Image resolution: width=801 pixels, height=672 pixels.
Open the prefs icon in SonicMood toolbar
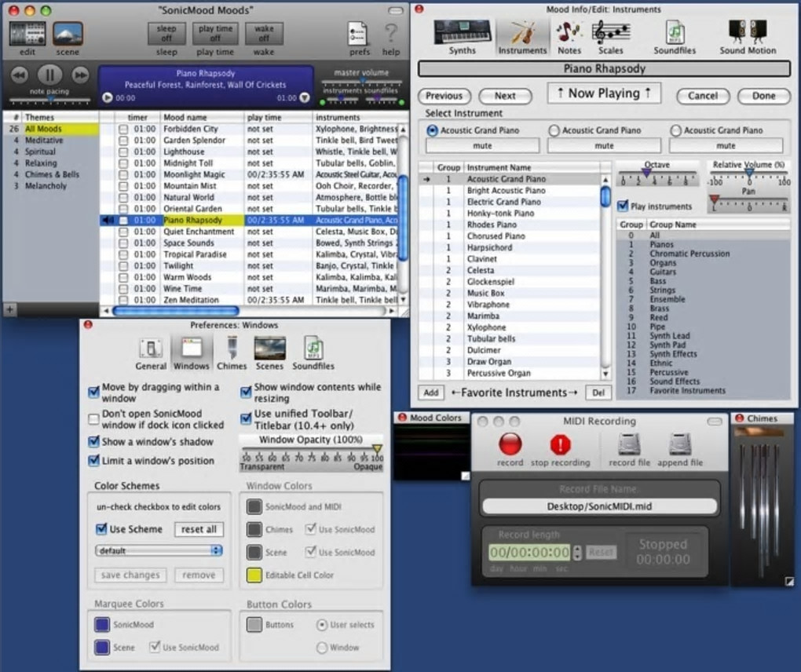point(359,34)
